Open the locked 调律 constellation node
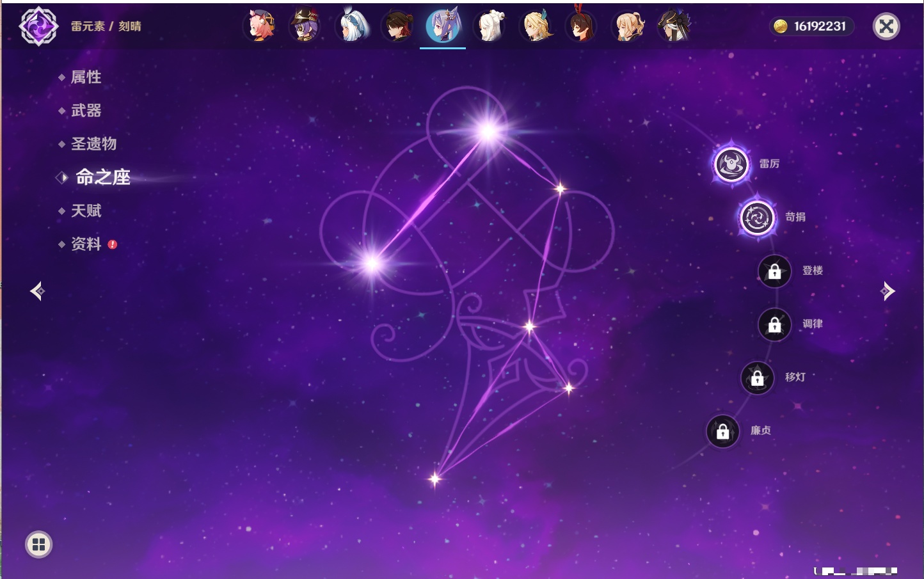Image resolution: width=924 pixels, height=579 pixels. 774,324
